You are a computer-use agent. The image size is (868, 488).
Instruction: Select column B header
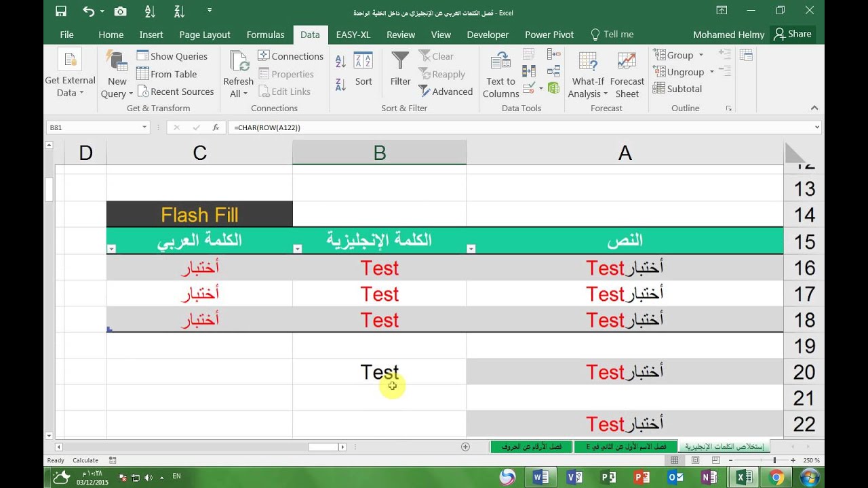(380, 153)
